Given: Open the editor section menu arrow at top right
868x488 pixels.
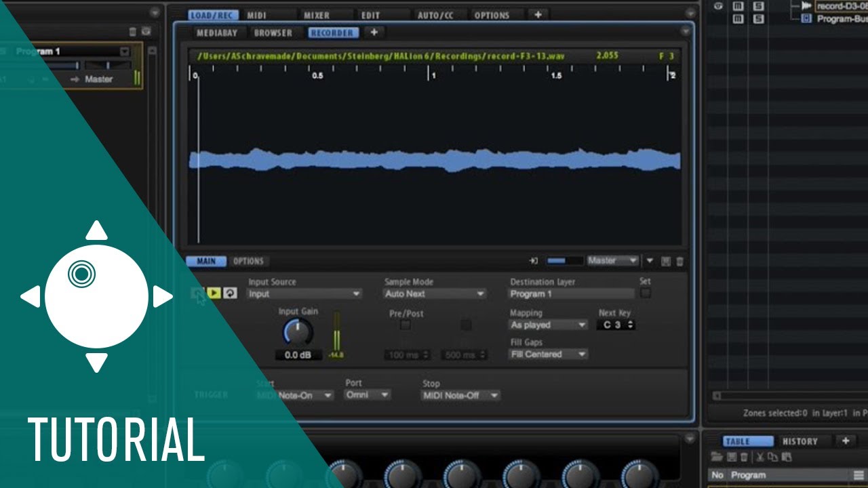Looking at the screenshot, I should (690, 13).
